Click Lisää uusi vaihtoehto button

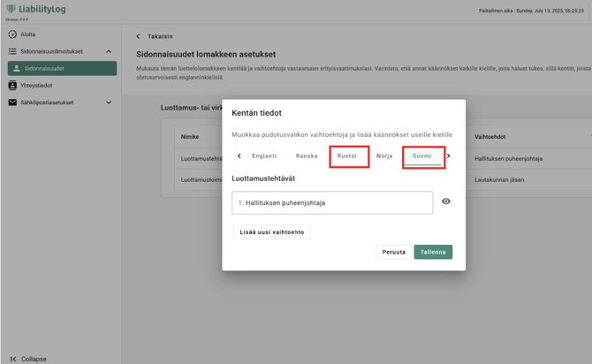click(272, 232)
